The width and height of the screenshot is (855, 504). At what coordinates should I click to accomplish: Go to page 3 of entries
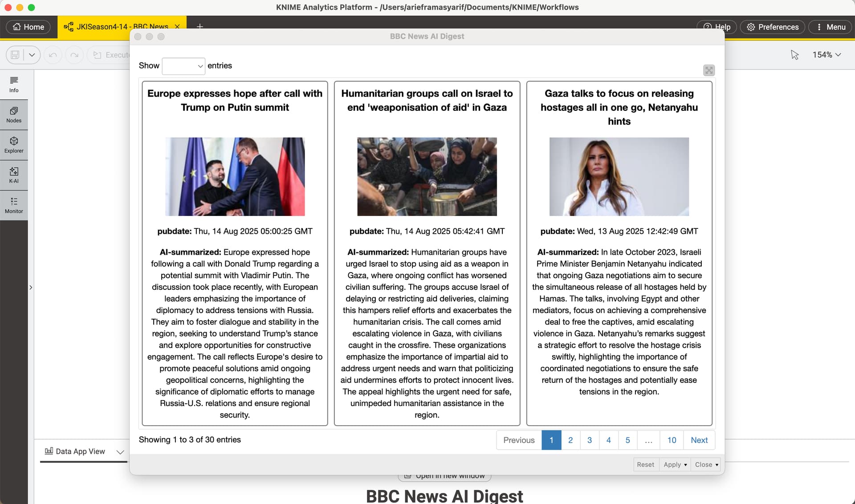pyautogui.click(x=589, y=440)
